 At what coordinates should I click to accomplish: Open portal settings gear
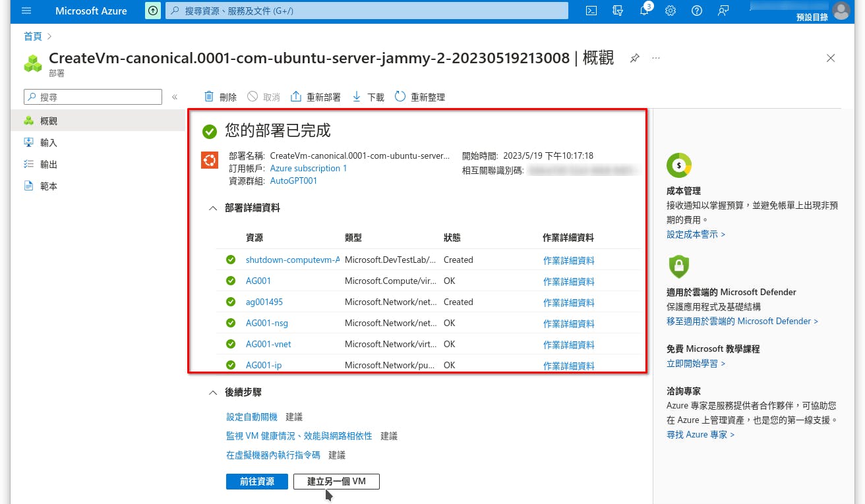[x=671, y=11]
